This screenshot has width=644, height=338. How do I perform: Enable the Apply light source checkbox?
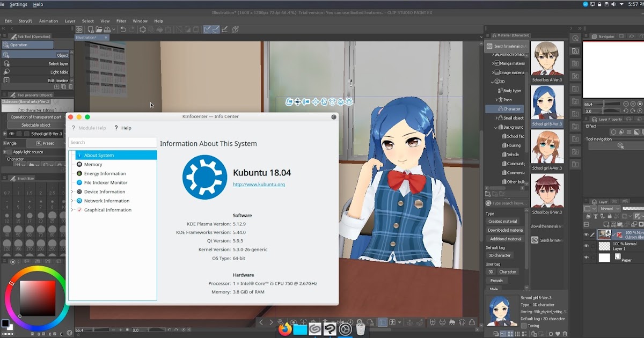pyautogui.click(x=9, y=152)
